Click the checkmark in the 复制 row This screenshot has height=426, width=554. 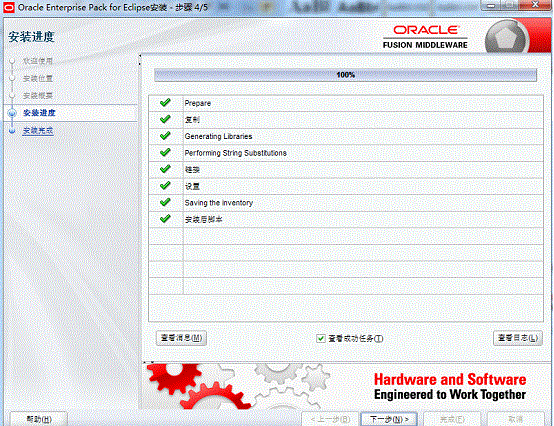coord(165,119)
